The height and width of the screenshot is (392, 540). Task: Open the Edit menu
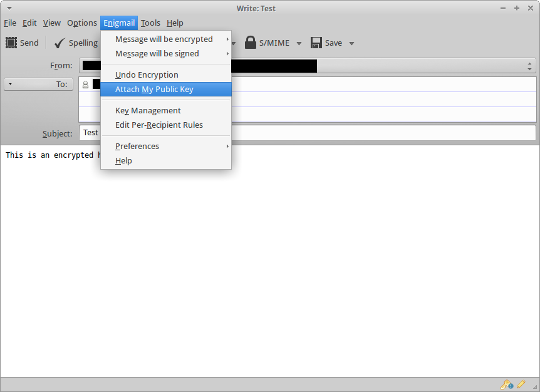click(x=29, y=23)
